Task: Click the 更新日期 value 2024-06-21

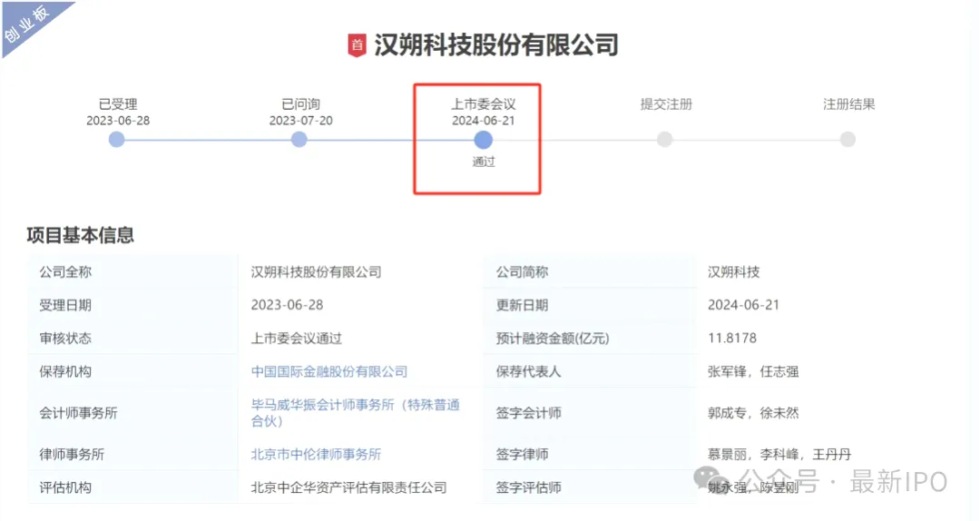Action: (x=744, y=305)
